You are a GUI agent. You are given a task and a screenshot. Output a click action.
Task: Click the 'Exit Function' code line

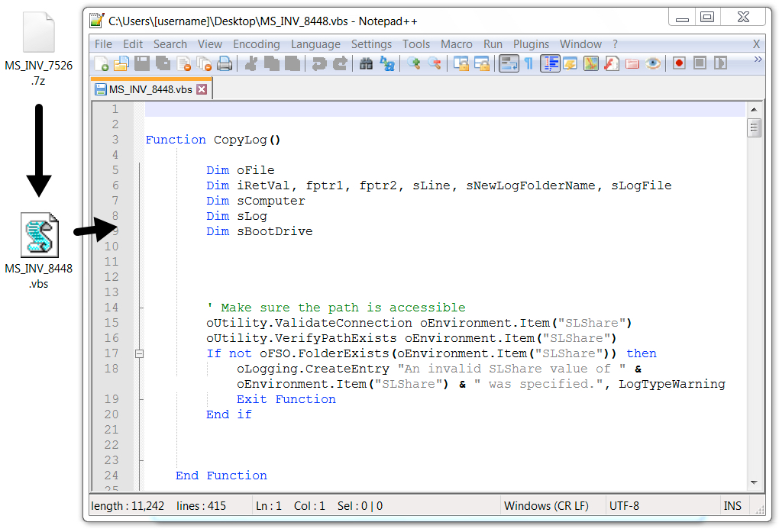286,399
